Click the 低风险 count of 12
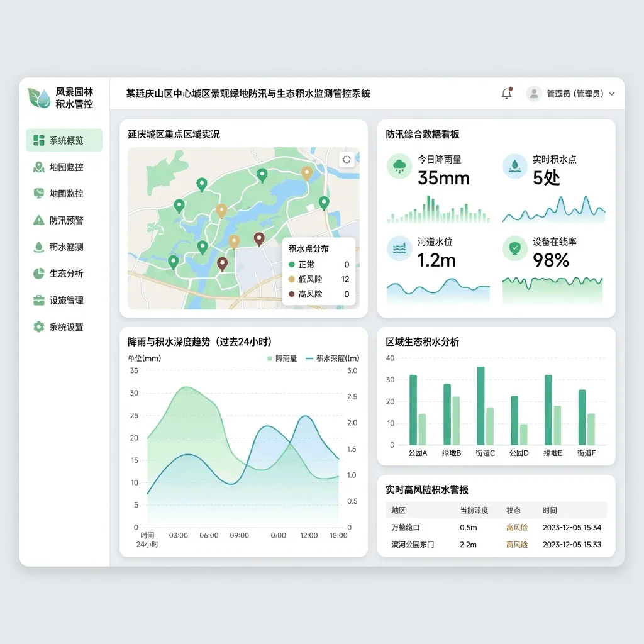 pos(345,279)
